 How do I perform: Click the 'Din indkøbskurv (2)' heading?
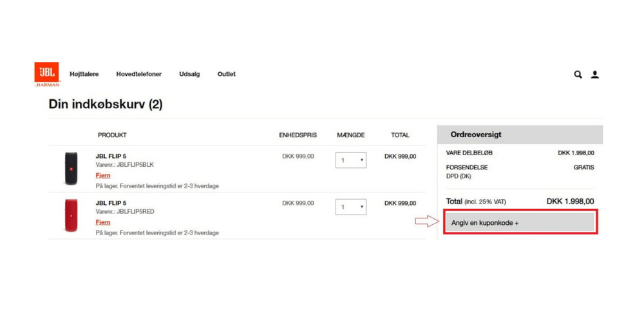point(106,104)
